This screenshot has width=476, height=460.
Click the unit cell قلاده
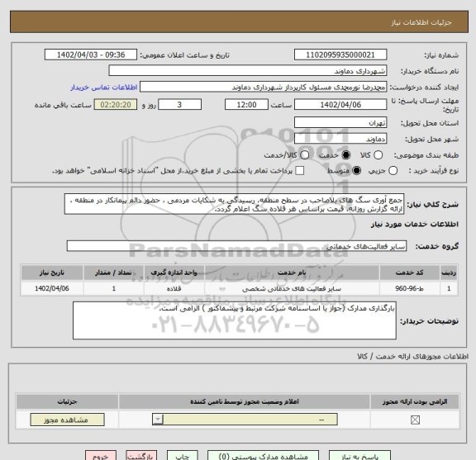174,288
